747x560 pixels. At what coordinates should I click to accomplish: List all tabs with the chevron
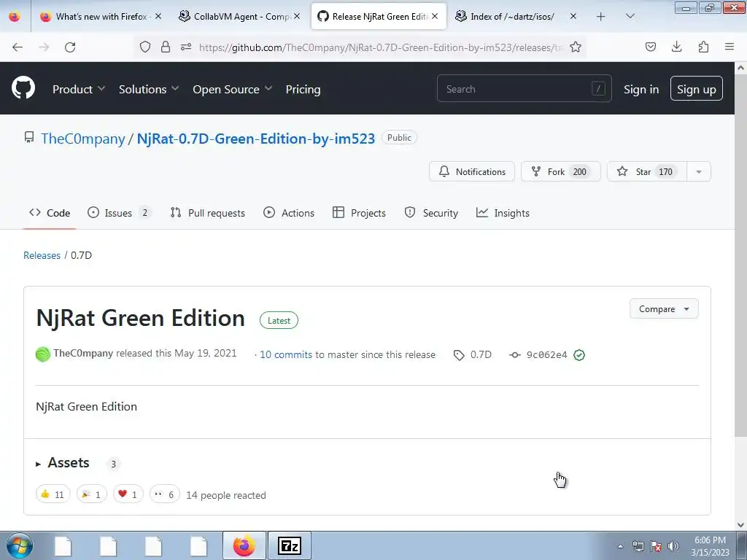pos(630,17)
